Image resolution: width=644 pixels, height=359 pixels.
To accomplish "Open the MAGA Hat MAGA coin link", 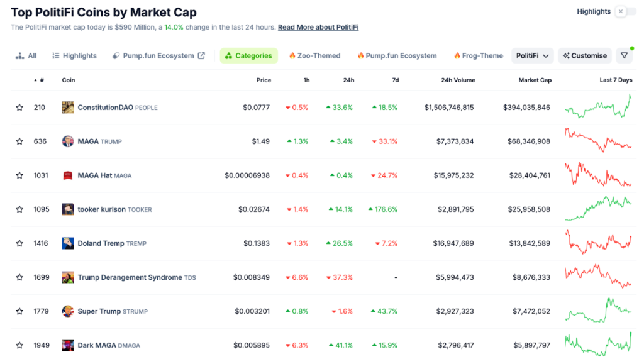I will [x=105, y=175].
